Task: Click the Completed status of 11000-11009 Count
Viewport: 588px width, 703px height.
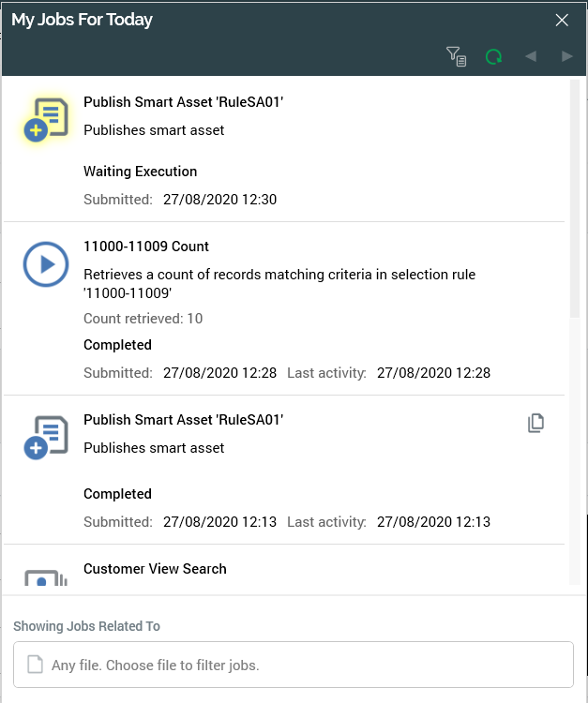Action: point(117,345)
